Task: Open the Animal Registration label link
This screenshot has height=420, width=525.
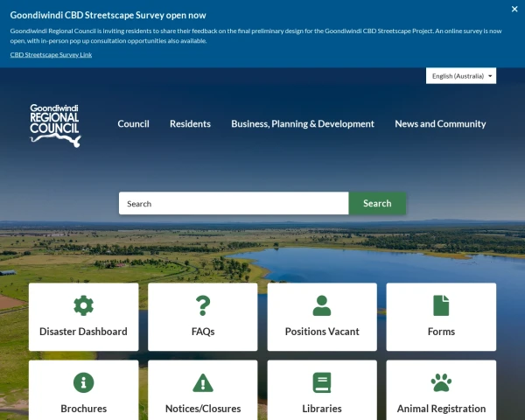Action: 441,409
